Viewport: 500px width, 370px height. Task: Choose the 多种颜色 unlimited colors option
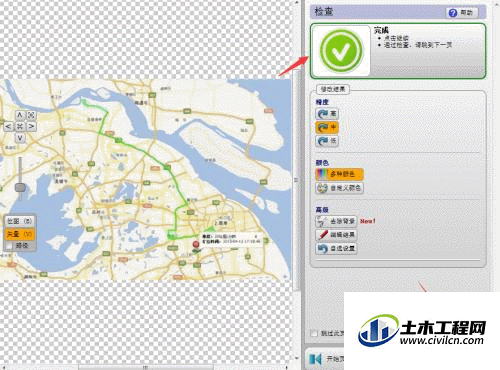click(339, 174)
